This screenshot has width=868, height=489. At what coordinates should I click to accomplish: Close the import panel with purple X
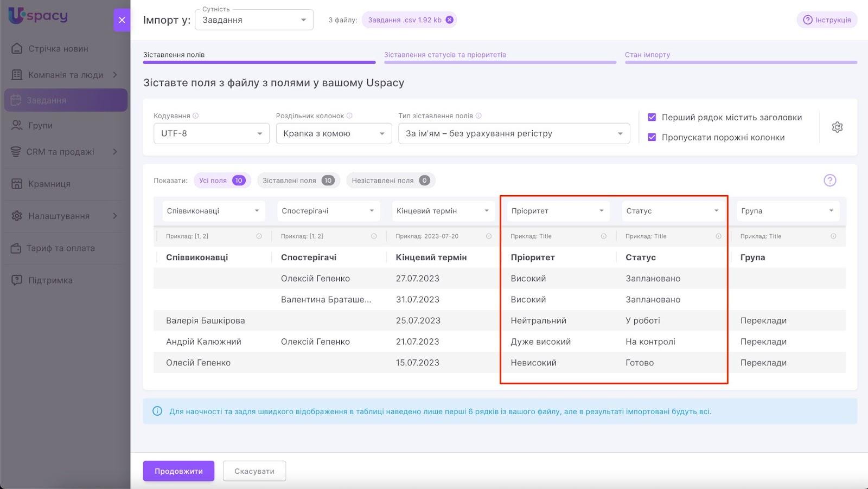click(x=122, y=20)
